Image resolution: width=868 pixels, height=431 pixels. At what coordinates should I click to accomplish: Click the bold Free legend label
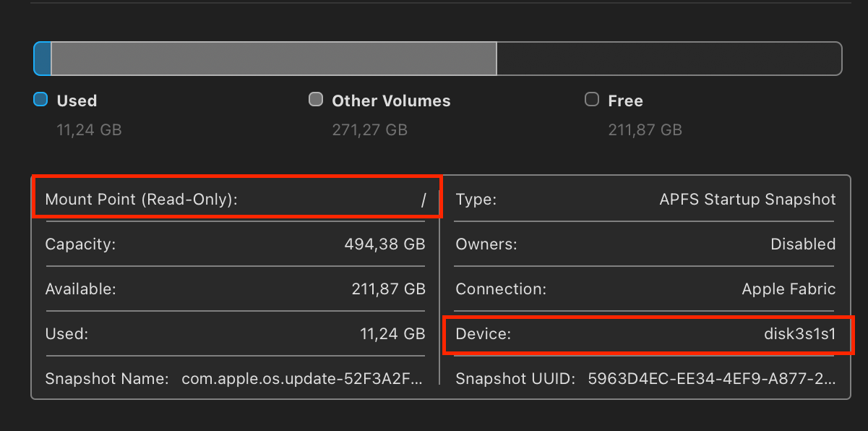[x=625, y=101]
